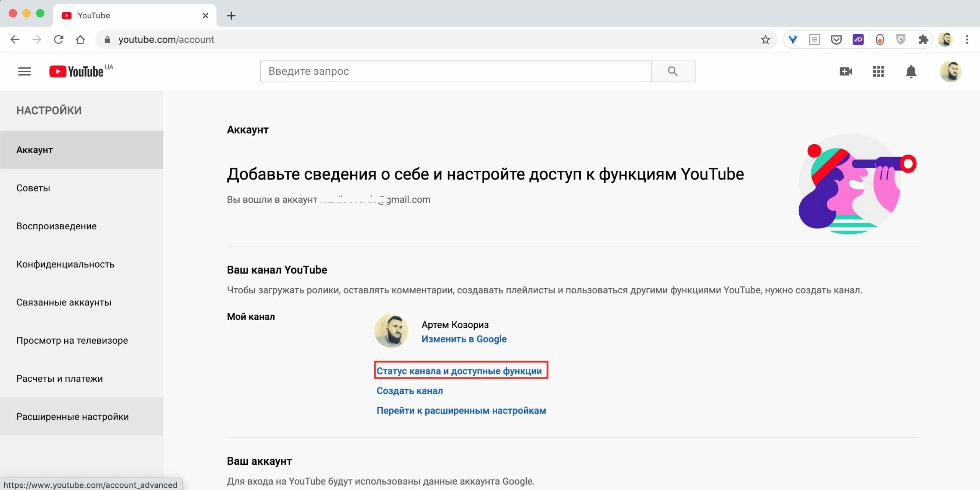Viewport: 980px width, 490px height.
Task: Open Просмотр на телевизоре section
Action: coord(82,340)
